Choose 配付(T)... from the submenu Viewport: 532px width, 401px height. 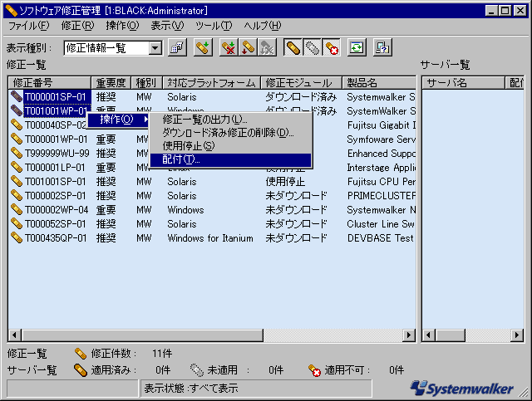pos(231,159)
